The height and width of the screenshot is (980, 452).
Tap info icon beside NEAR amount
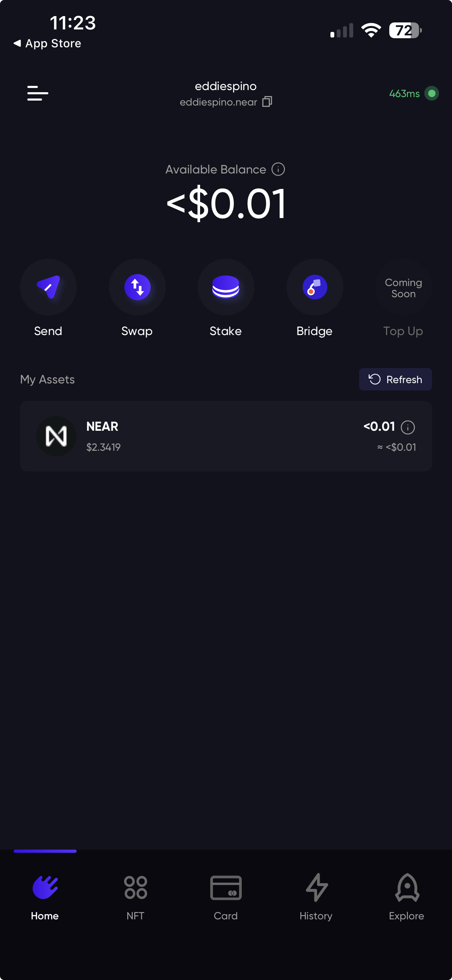(x=408, y=427)
